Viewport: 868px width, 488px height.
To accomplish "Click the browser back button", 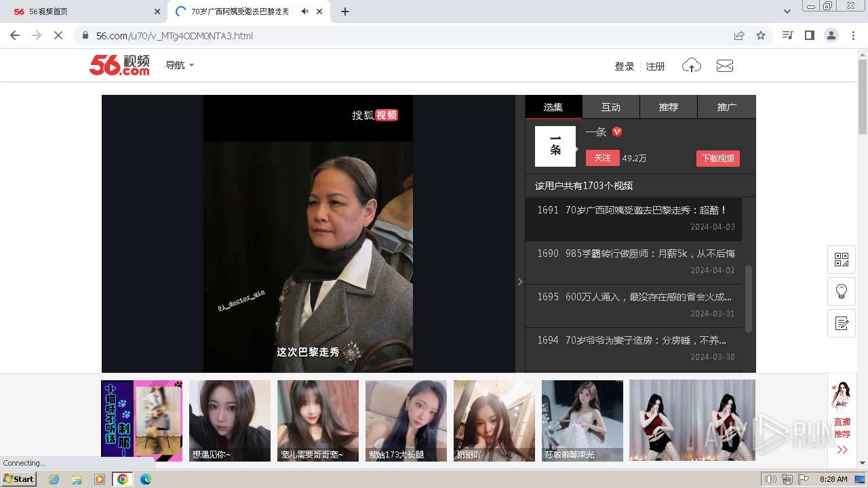I will pos(15,35).
